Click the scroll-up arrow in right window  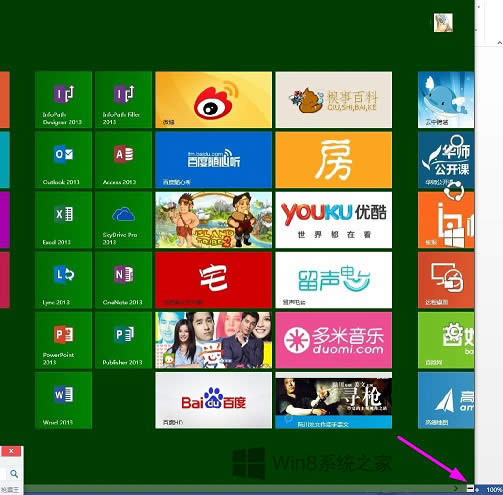point(499,43)
